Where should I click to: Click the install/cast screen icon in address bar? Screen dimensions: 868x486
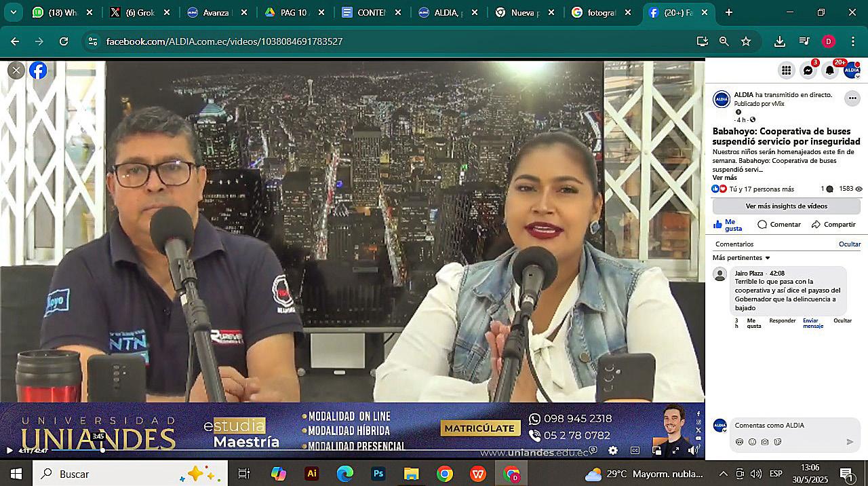pos(703,41)
